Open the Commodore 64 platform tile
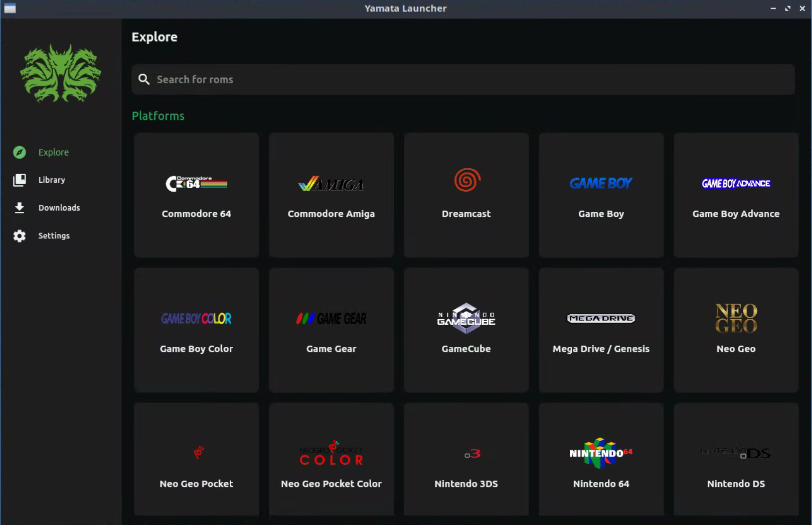 point(196,195)
